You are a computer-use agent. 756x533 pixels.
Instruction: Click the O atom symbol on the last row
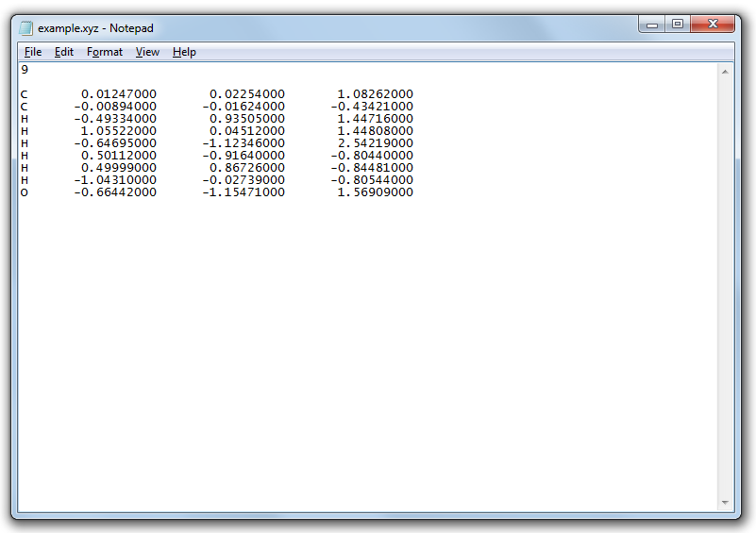(x=25, y=192)
